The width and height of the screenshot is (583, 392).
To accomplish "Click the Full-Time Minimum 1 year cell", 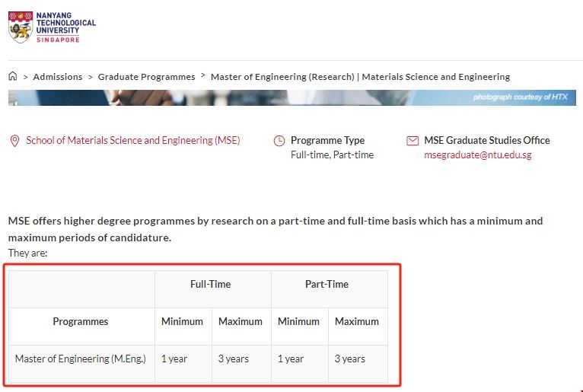I will coord(174,359).
